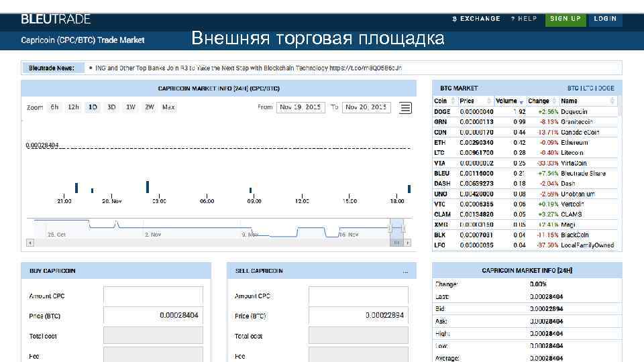Click the Buy Total cost field

tap(153, 335)
